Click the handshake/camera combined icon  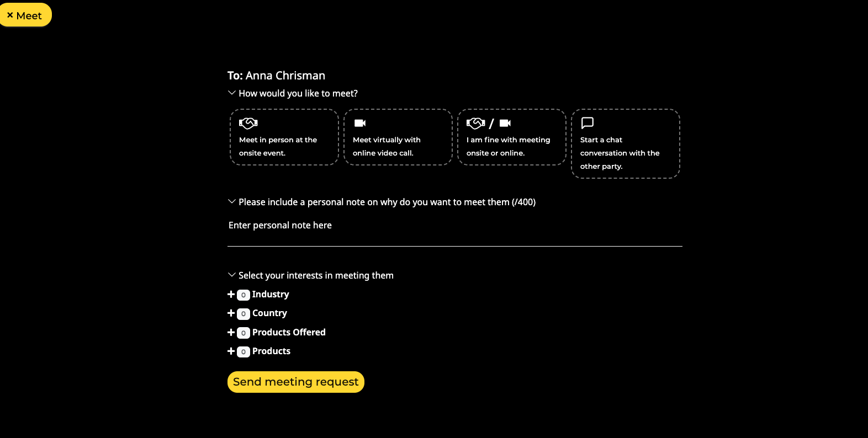[489, 123]
